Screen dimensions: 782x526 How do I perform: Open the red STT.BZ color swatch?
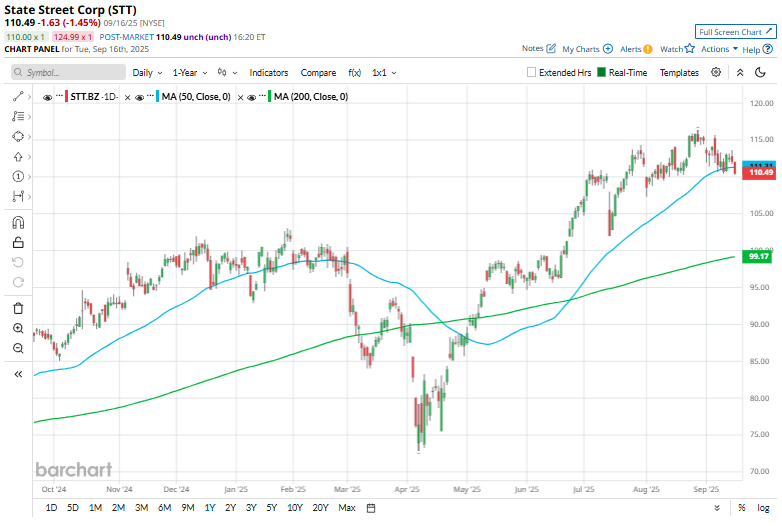[x=66, y=96]
